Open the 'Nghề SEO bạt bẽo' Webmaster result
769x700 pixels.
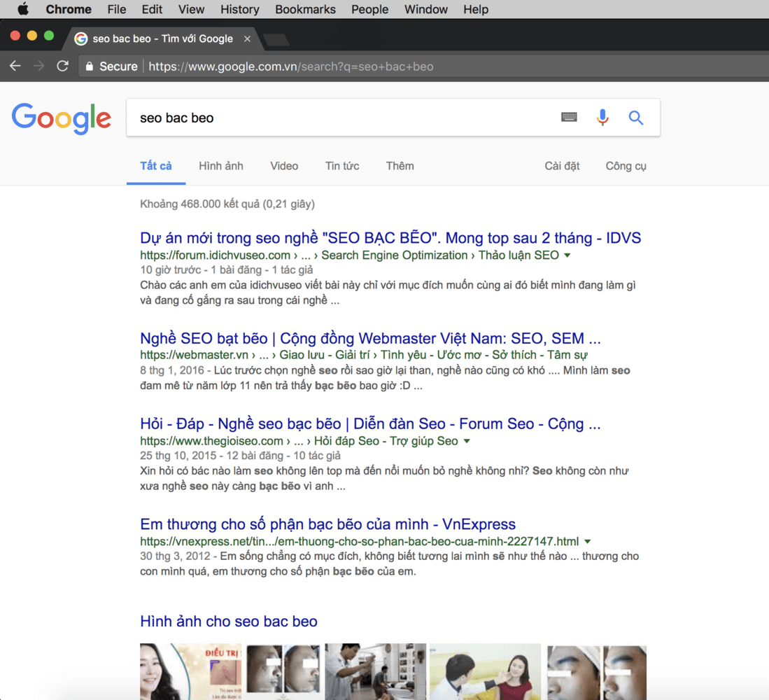pos(370,338)
